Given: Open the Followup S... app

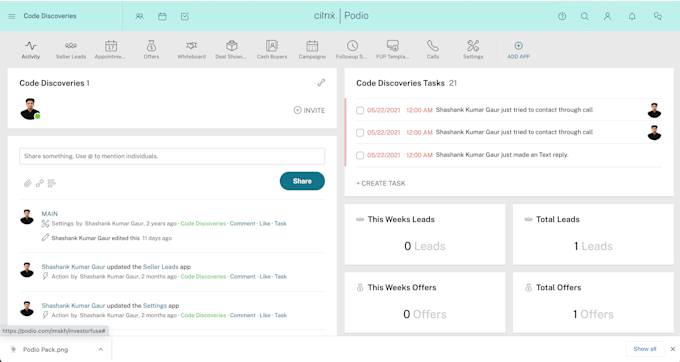Looking at the screenshot, I should pyautogui.click(x=352, y=49).
